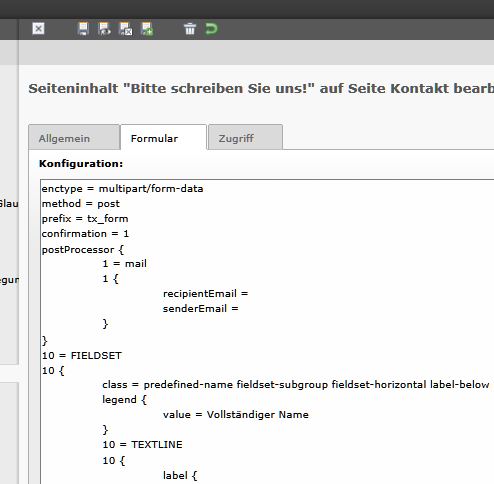Click the 'method = post' line

coord(81,204)
